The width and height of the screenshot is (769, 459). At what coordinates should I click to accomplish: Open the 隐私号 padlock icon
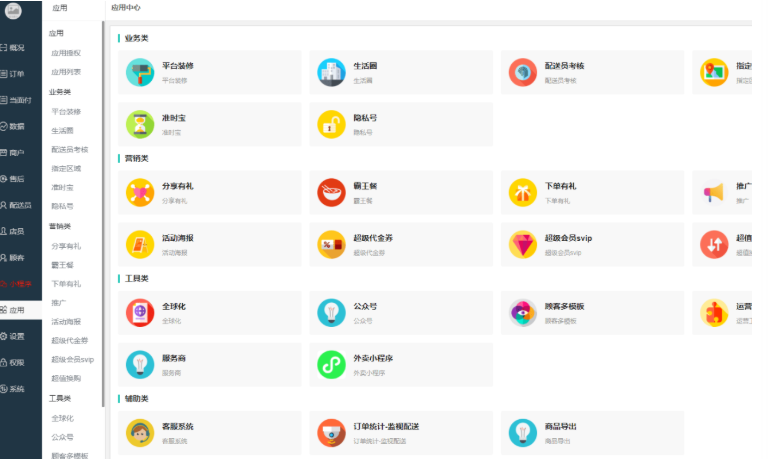click(x=331, y=124)
